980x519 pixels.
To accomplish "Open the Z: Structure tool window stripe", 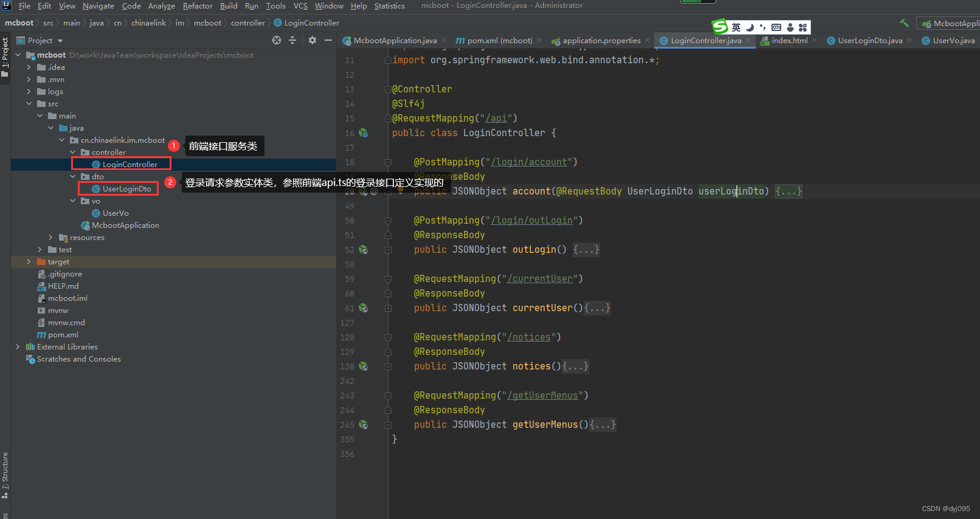I will [x=5, y=475].
